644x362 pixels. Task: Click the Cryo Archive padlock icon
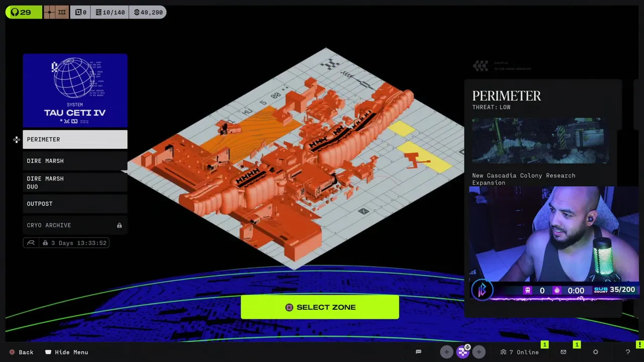(x=119, y=225)
